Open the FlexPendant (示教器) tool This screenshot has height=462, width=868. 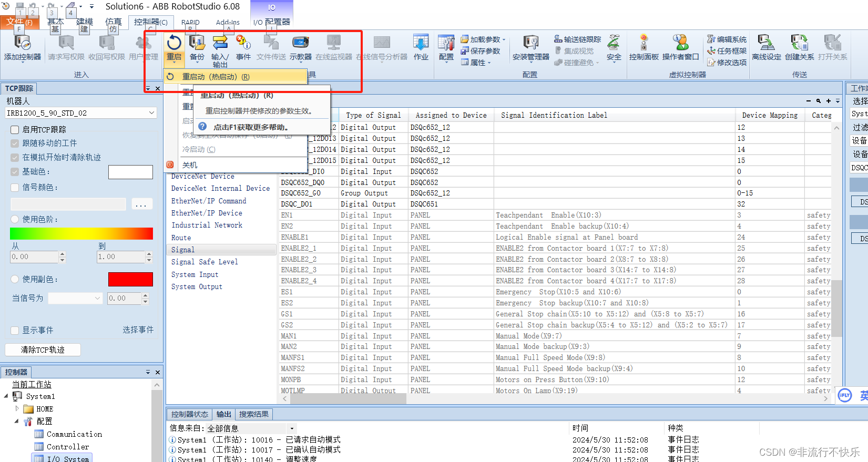click(x=301, y=48)
